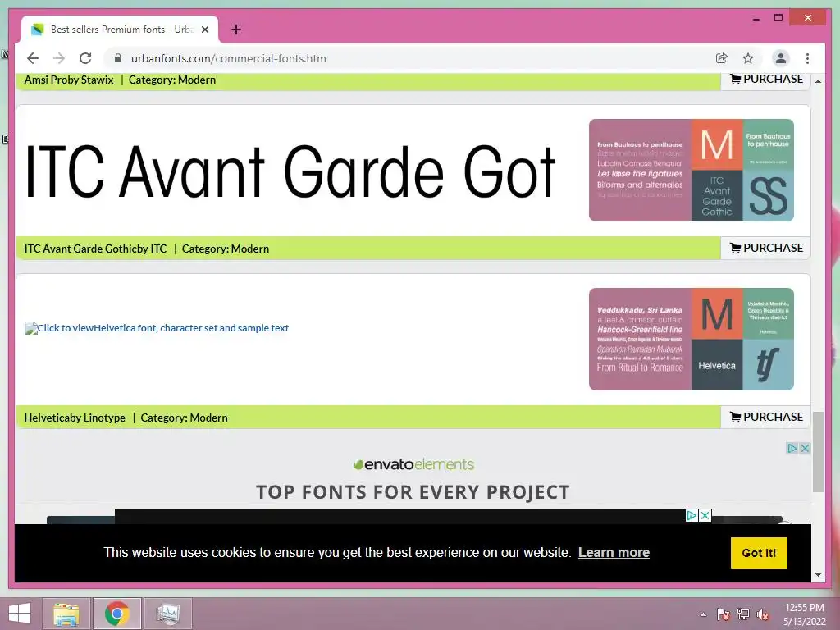
Task: Select the Best sellers Premium fonts tab
Action: tap(120, 30)
